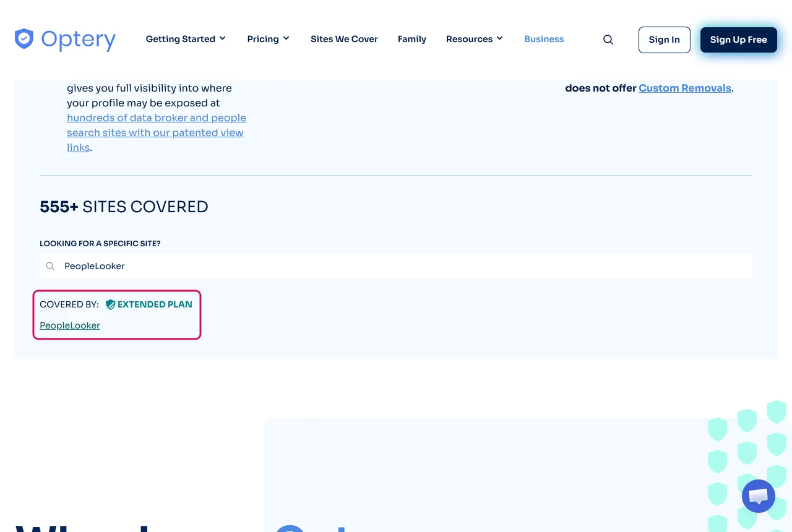Click the Optery wordmark

coord(79,40)
